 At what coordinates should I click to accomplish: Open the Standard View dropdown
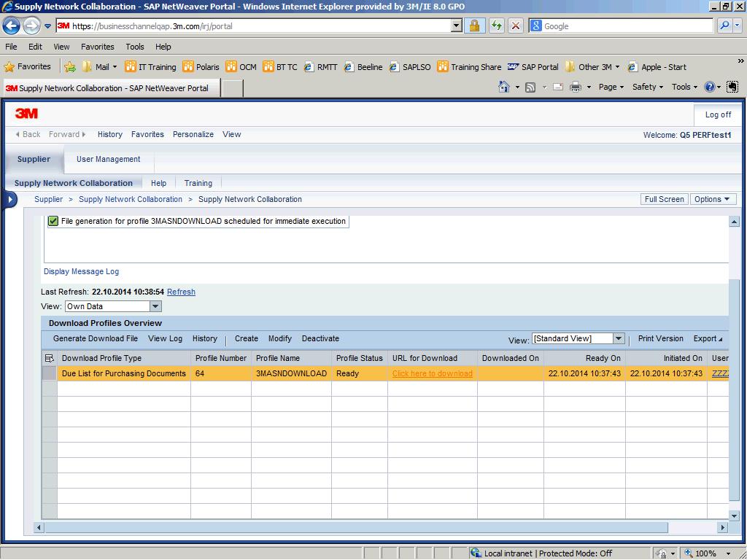coord(619,338)
